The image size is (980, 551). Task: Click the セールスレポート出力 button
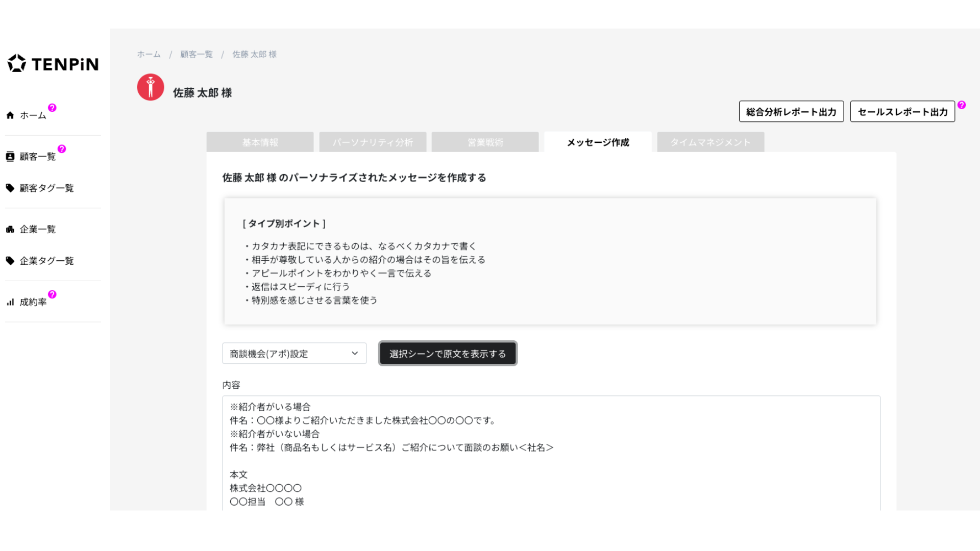[902, 112]
